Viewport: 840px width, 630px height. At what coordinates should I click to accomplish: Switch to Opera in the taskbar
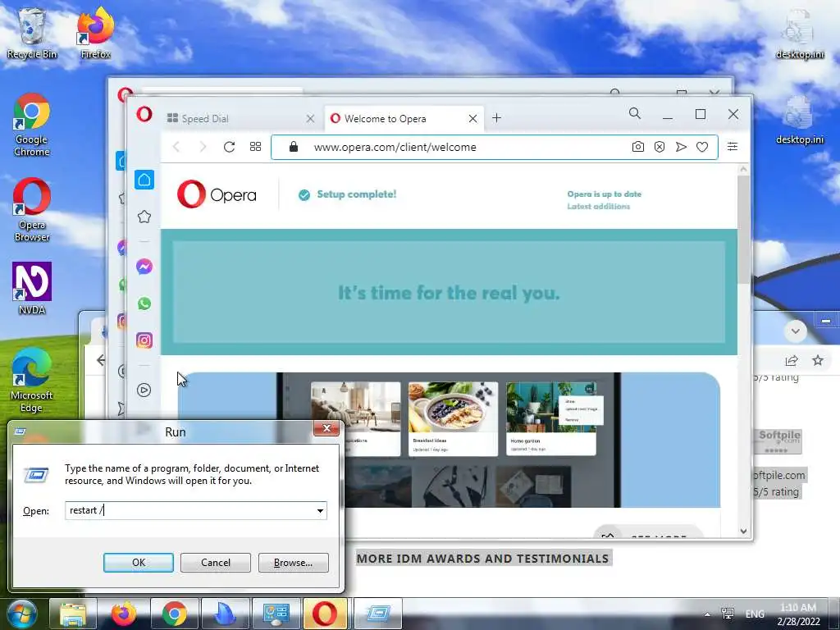(x=325, y=614)
